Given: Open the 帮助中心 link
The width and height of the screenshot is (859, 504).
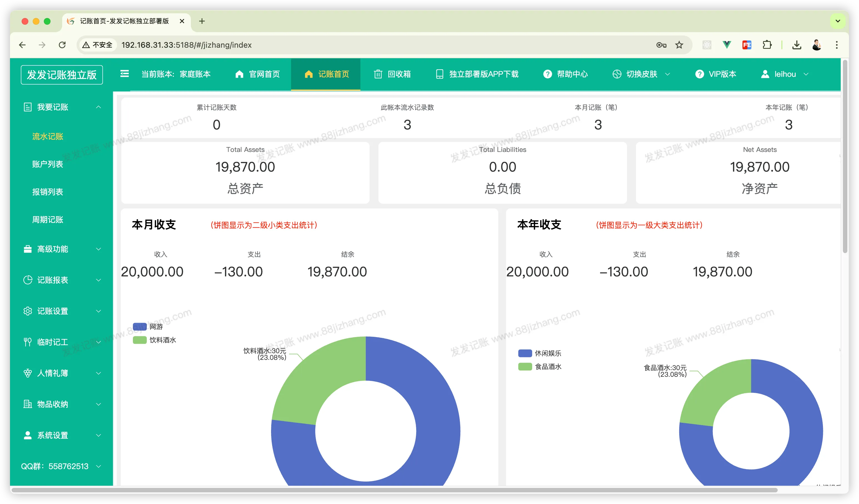Looking at the screenshot, I should coord(565,74).
